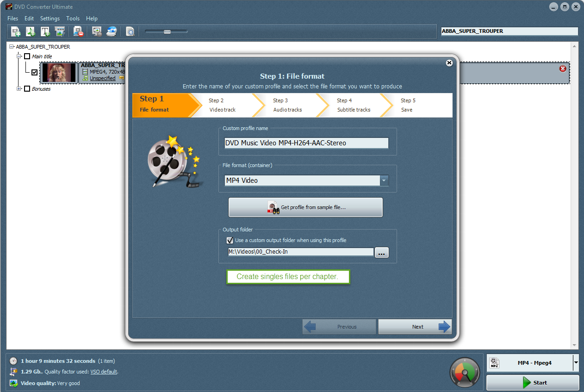This screenshot has width=584, height=392.
Task: Uncheck Use a custom output folder option
Action: [x=230, y=240]
